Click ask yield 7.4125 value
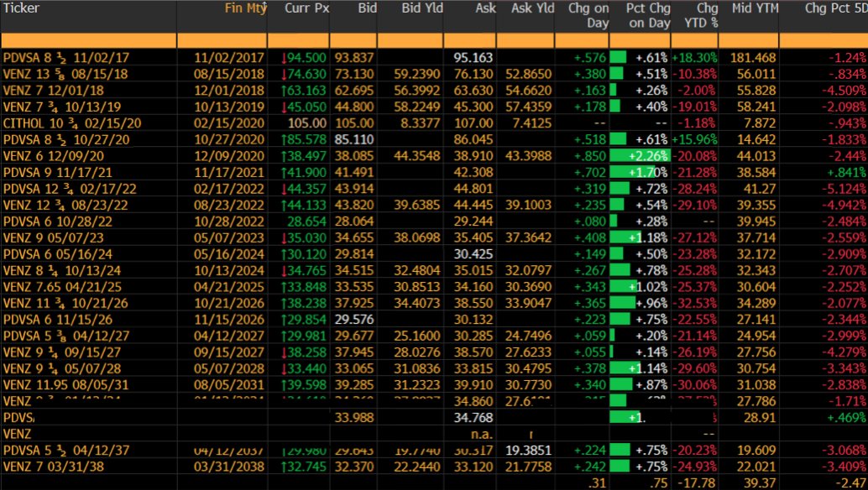This screenshot has height=490, width=868. pos(532,123)
